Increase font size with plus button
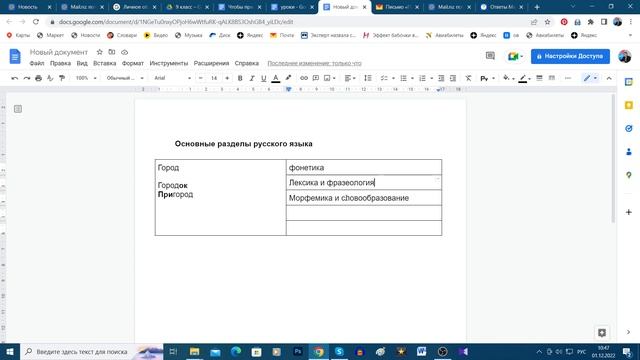 click(227, 78)
